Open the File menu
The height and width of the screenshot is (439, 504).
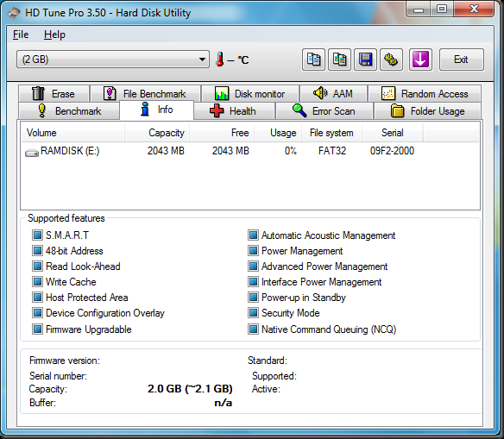click(21, 34)
